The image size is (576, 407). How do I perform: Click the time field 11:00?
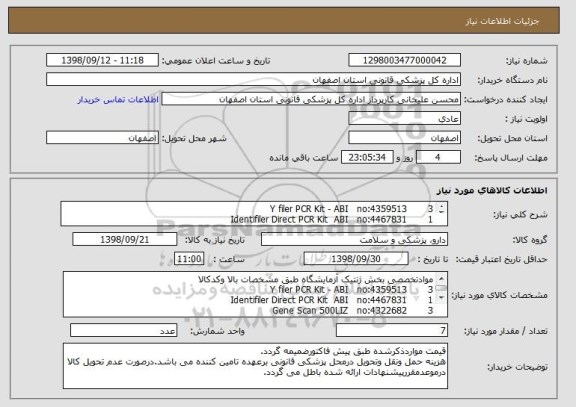point(189,259)
